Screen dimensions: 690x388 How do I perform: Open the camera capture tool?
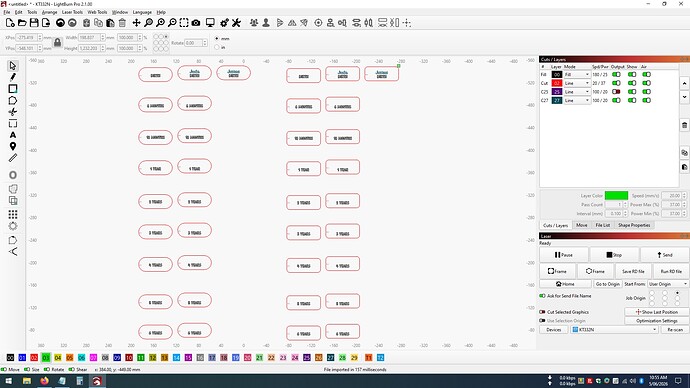(x=196, y=23)
